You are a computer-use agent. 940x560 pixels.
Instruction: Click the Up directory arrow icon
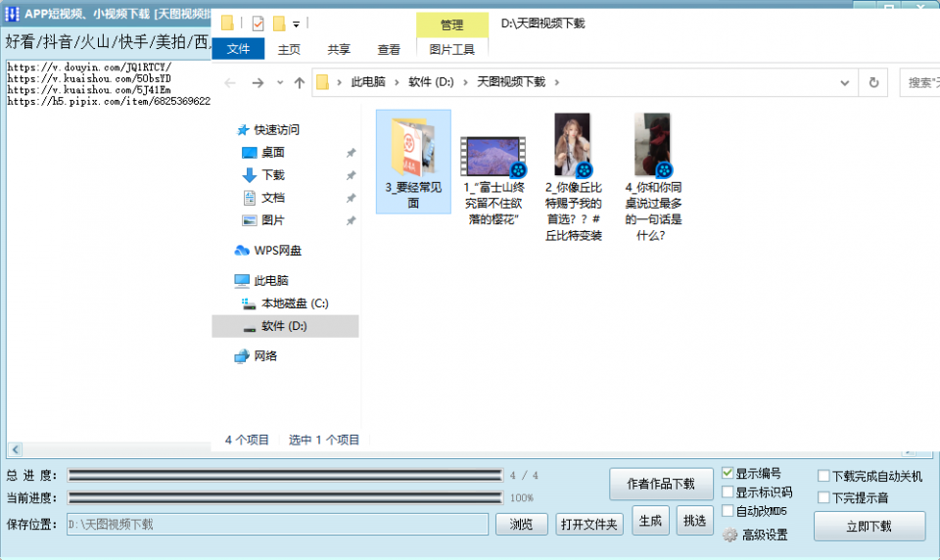coord(300,83)
